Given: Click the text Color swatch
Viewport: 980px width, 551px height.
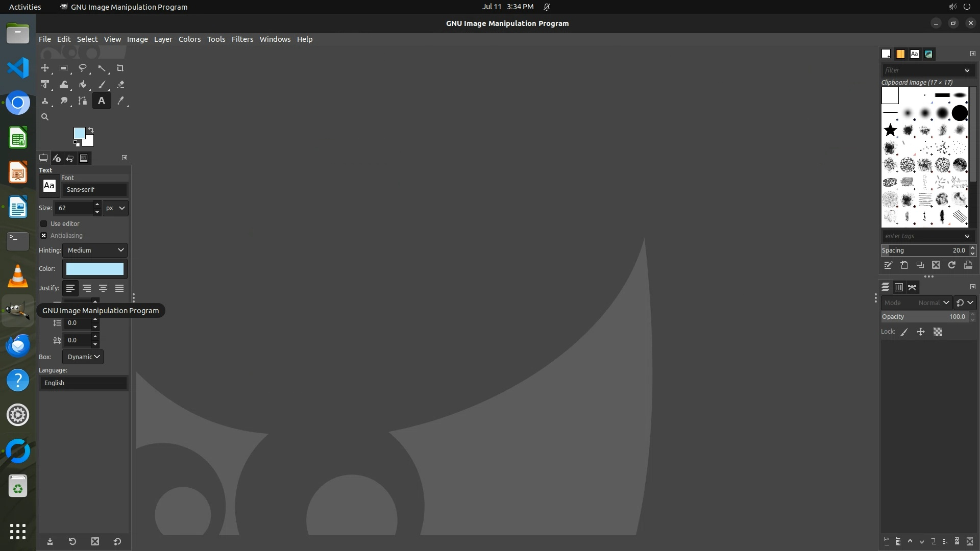Looking at the screenshot, I should [95, 269].
